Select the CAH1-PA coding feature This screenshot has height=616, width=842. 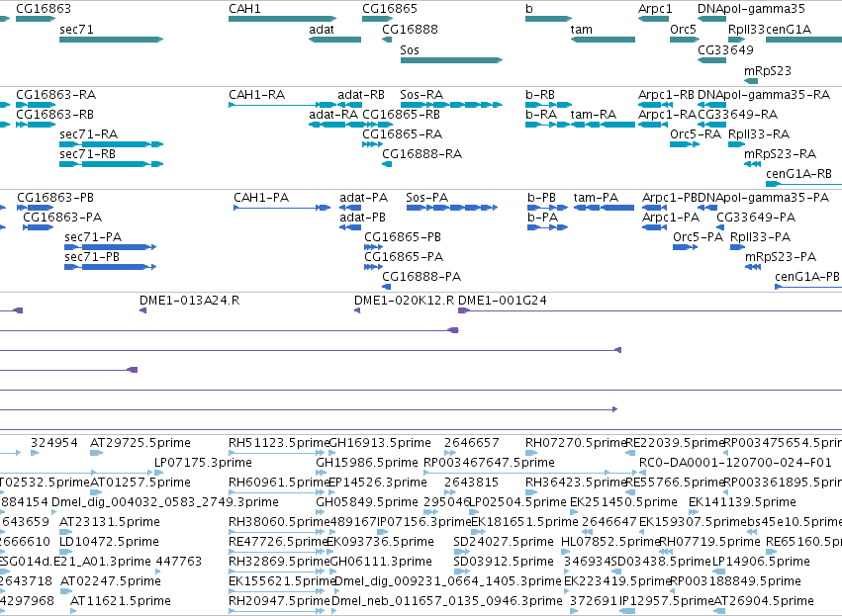coord(282,208)
